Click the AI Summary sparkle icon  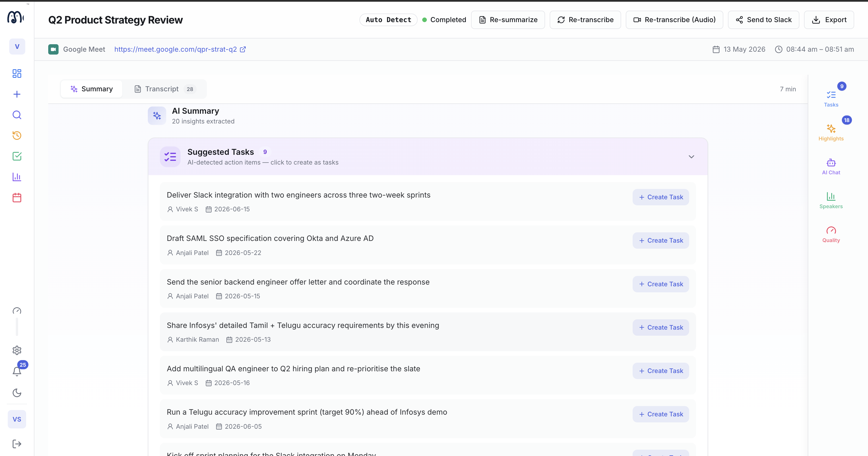click(x=157, y=116)
